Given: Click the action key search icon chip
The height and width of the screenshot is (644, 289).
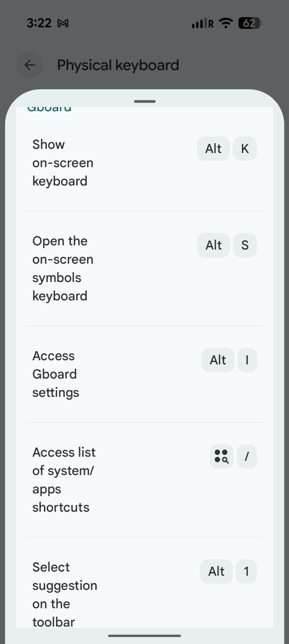Looking at the screenshot, I should coord(221,456).
